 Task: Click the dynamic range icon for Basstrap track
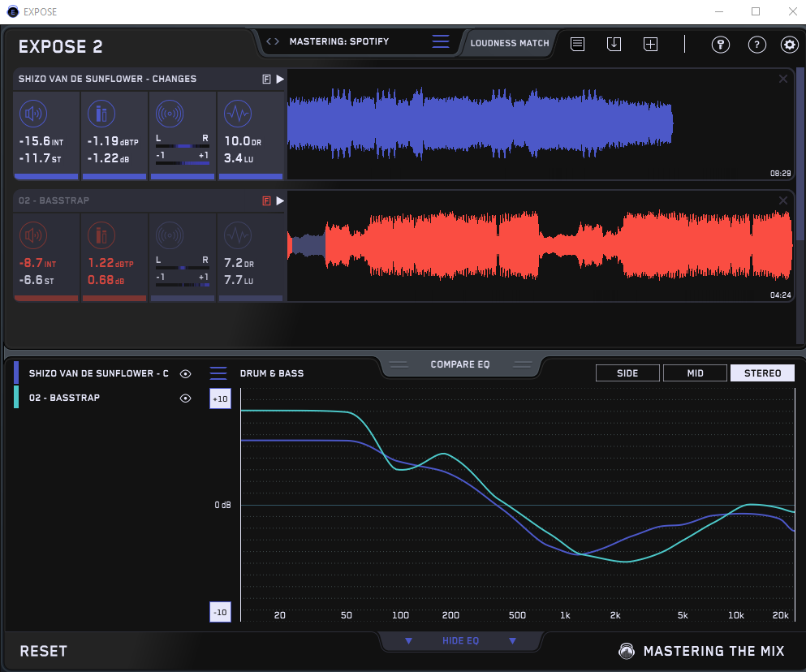pyautogui.click(x=238, y=235)
